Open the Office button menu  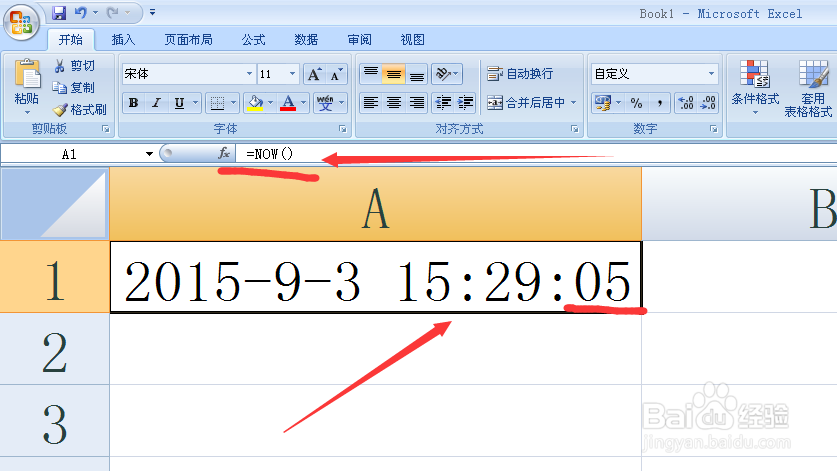[21, 22]
